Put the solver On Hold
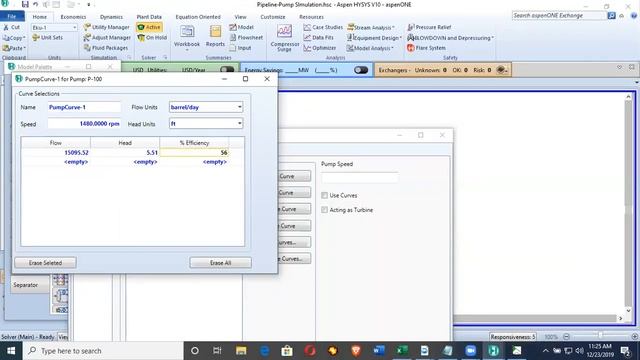 (x=152, y=38)
